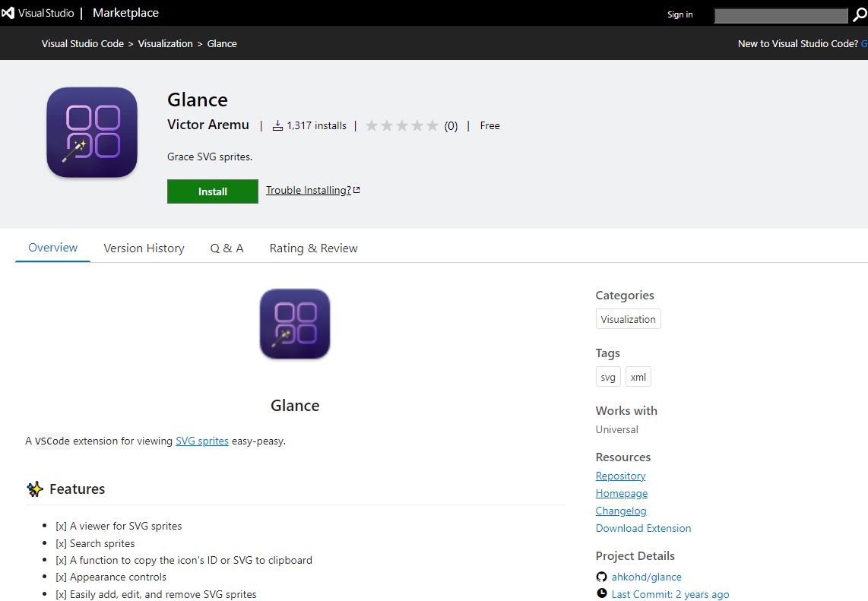Click Sign in

pos(680,14)
